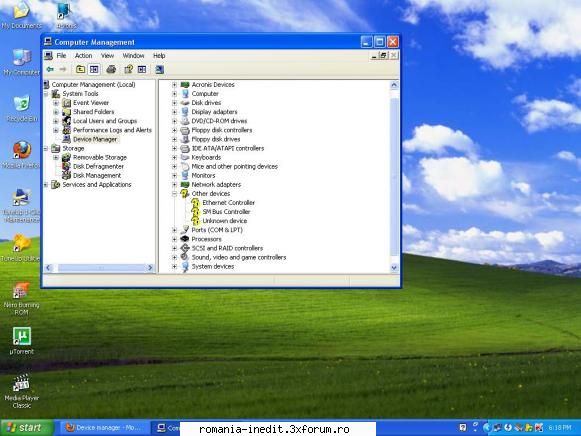This screenshot has height=436, width=581.
Task: Click the SM Bus Controller warning icon
Action: [x=196, y=212]
